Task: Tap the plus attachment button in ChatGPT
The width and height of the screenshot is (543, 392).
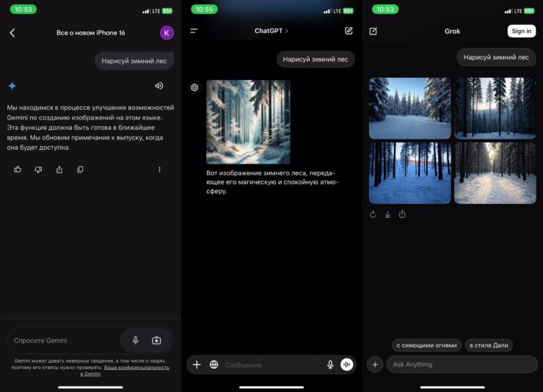Action: click(x=197, y=365)
